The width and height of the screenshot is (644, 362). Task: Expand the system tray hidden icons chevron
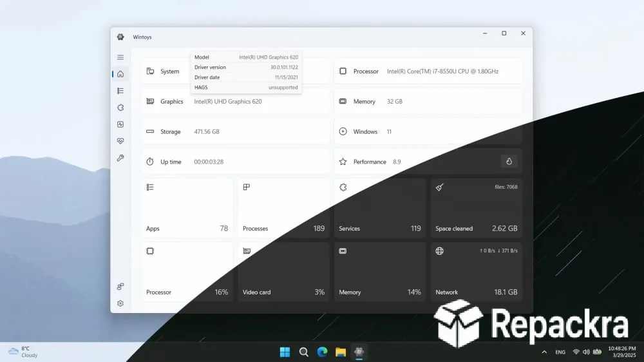[x=544, y=352]
